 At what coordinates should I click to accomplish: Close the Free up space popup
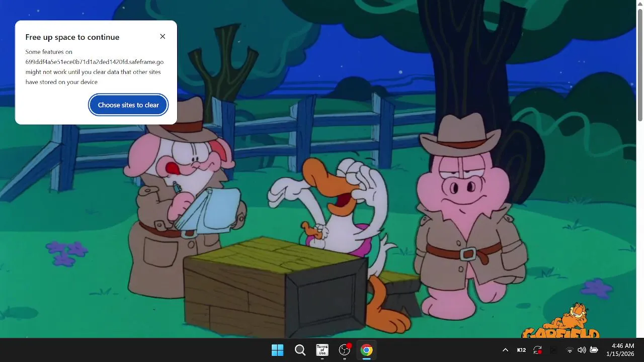tap(163, 37)
